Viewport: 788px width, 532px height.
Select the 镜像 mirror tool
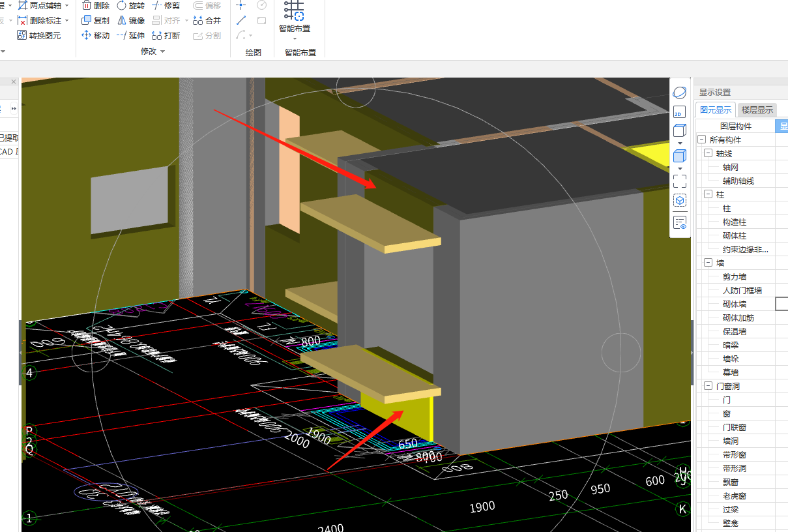tap(131, 20)
